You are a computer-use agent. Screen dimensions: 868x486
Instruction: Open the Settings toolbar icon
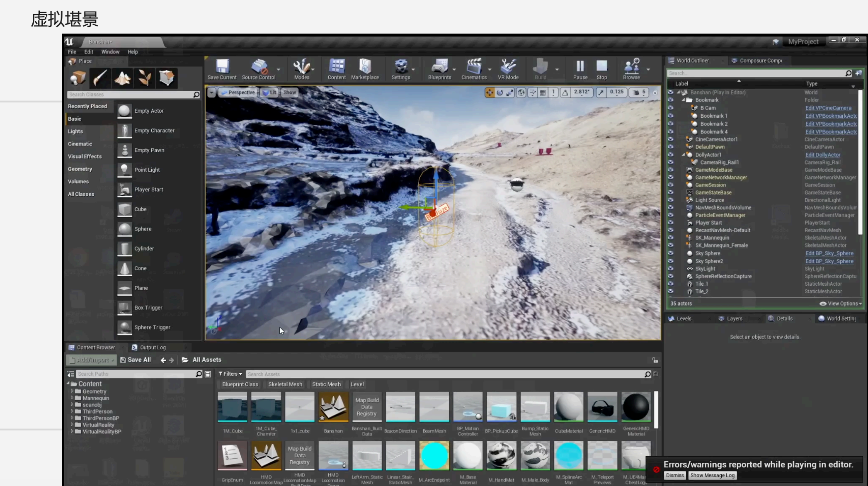point(400,69)
